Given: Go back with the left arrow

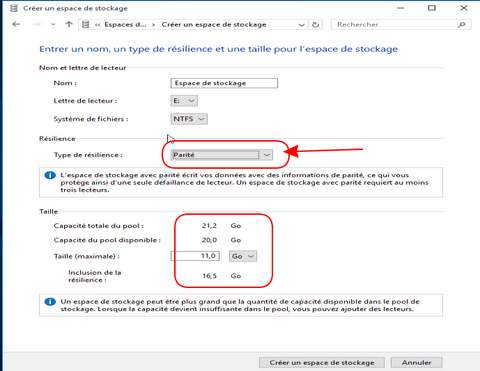Looking at the screenshot, I should click(16, 24).
